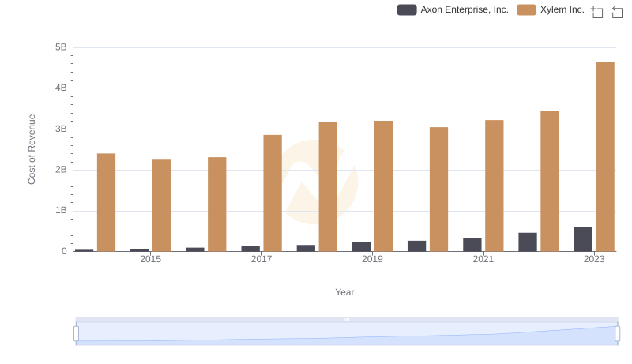This screenshot has height=364, width=632.
Task: Click the Xylem bar for 2016
Action: pos(216,205)
